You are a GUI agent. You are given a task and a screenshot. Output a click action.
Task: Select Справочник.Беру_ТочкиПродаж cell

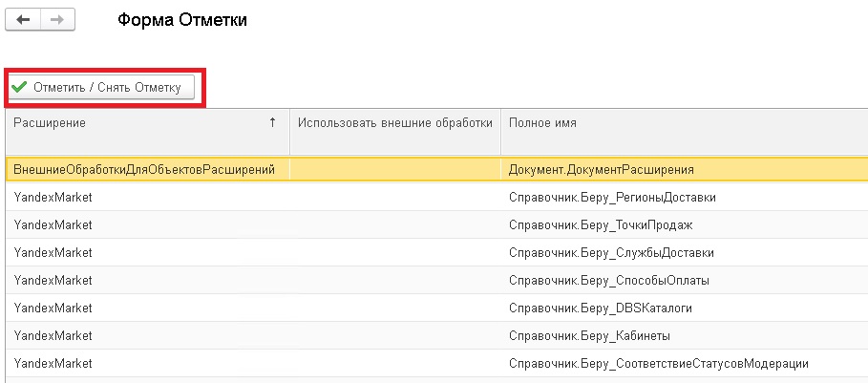(x=685, y=224)
